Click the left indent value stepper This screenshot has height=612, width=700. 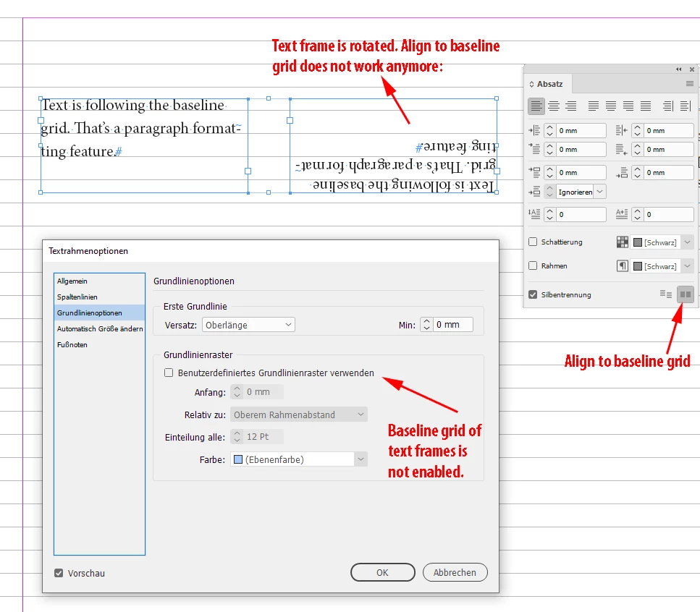click(549, 130)
